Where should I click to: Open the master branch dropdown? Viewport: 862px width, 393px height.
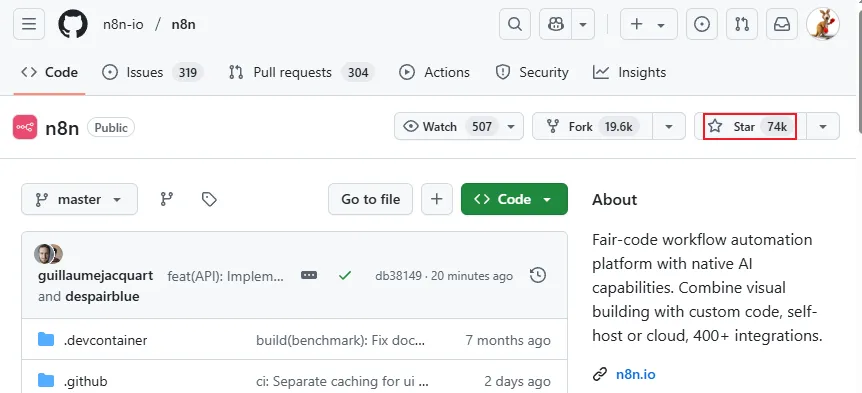coord(79,199)
